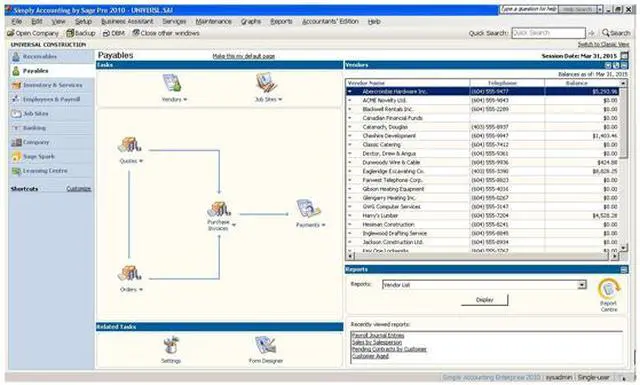Open Settings under Related Tasks
Screen dimensions: 640x385
(x=171, y=346)
